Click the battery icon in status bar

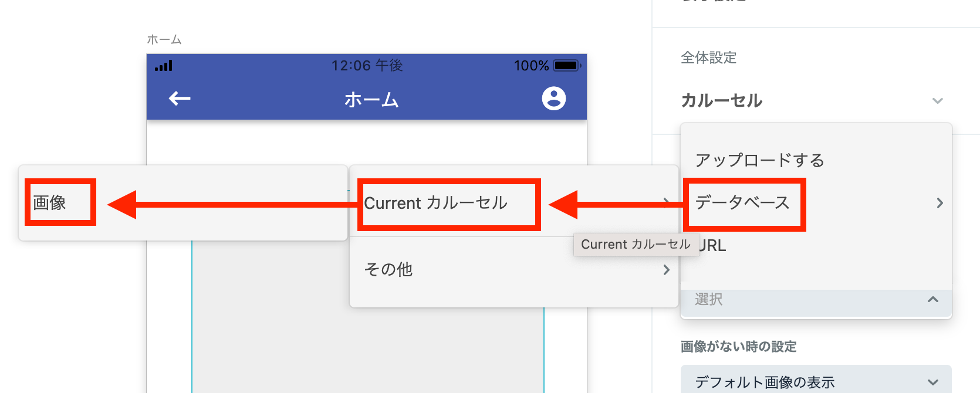(x=566, y=66)
